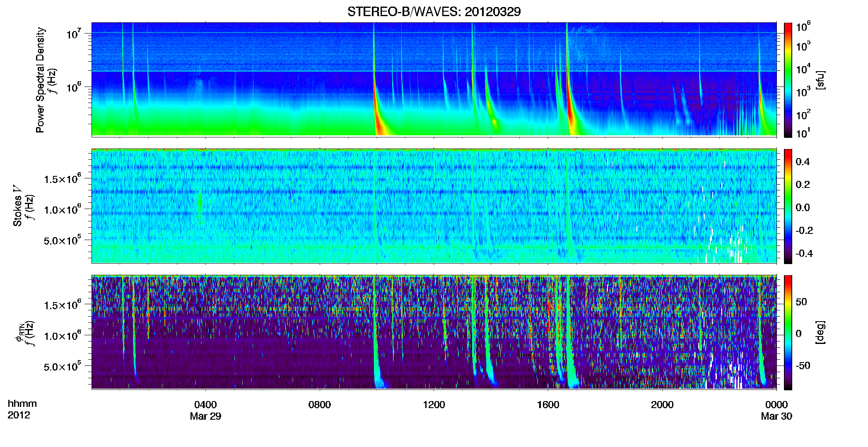Click the "2012" year label

coord(19,415)
